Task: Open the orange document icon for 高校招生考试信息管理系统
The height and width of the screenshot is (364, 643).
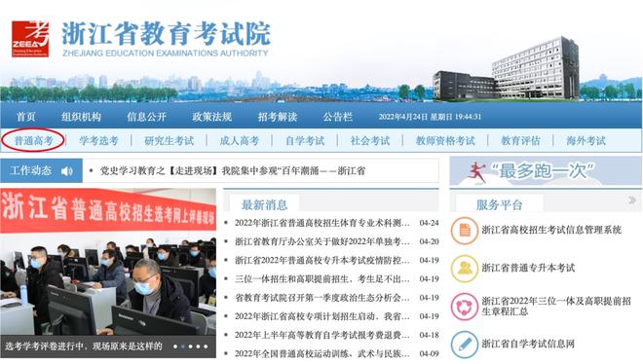Action: pyautogui.click(x=464, y=231)
